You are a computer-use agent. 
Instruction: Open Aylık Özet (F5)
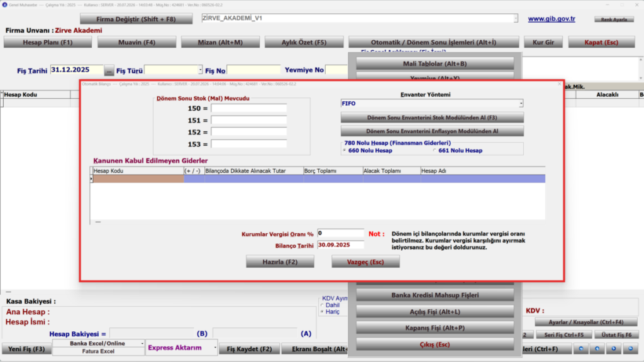pyautogui.click(x=304, y=42)
